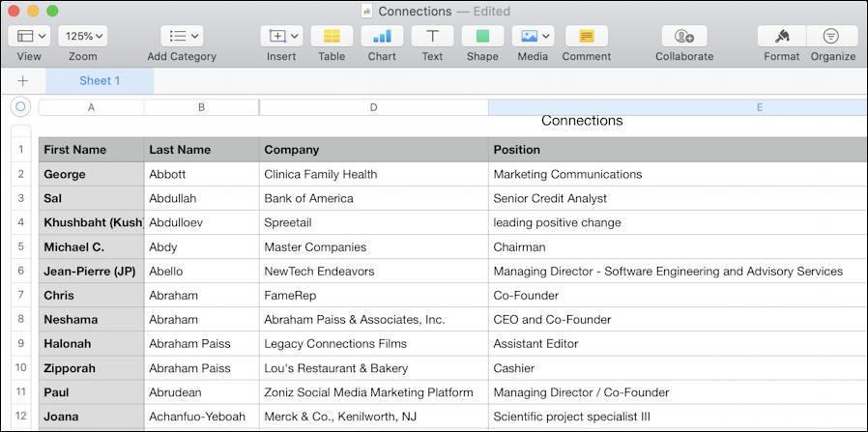The image size is (868, 432).
Task: Select the Cashier cell
Action: (x=679, y=368)
